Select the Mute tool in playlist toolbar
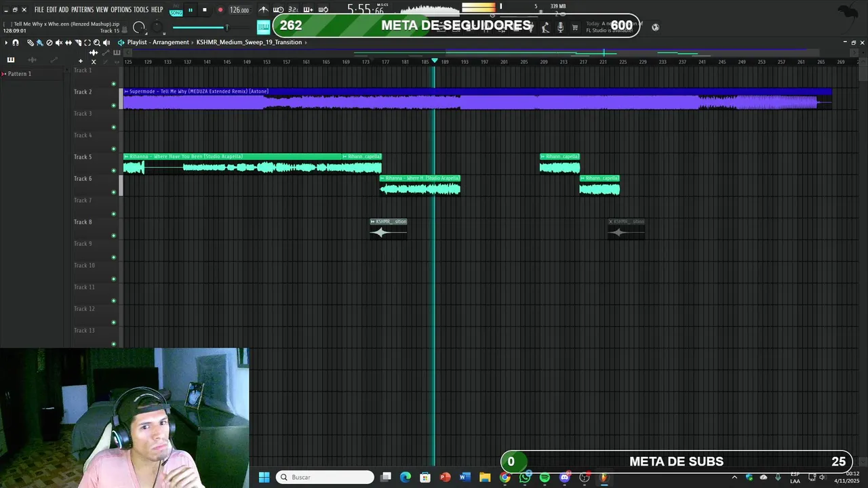The height and width of the screenshot is (488, 868). 59,43
